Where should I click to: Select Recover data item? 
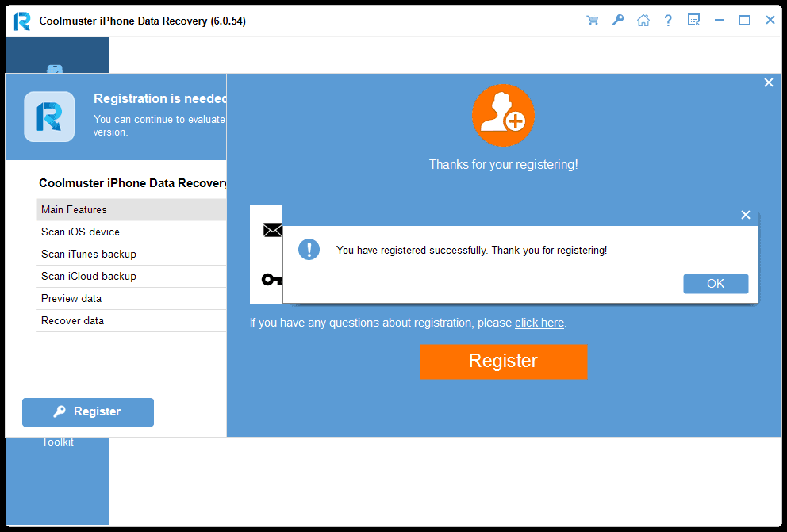coord(132,320)
